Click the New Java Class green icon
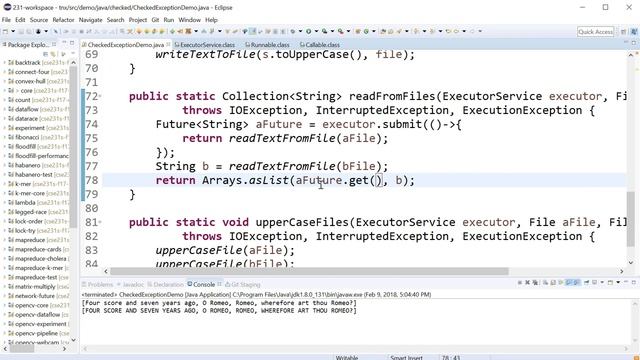 [x=366, y=31]
